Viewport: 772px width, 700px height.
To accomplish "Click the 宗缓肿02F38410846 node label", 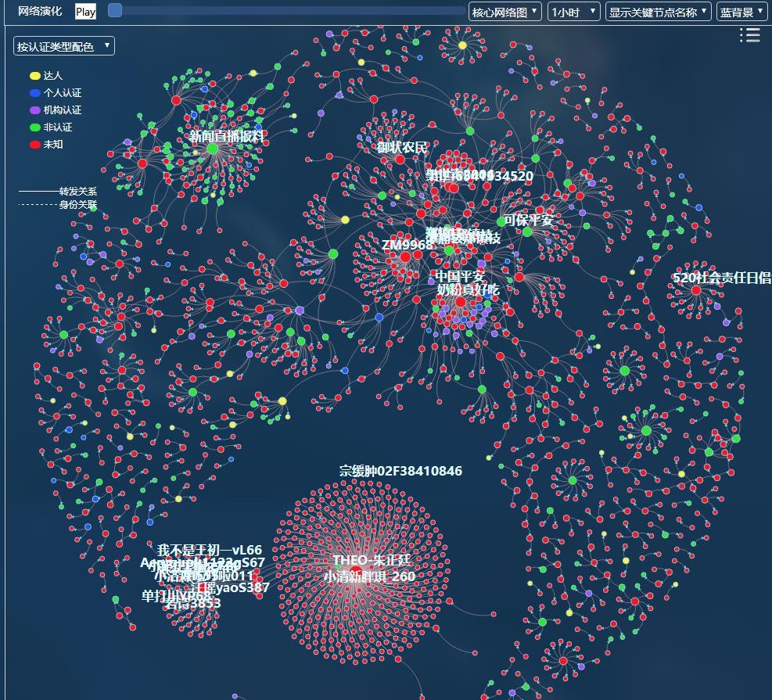I will (x=400, y=472).
